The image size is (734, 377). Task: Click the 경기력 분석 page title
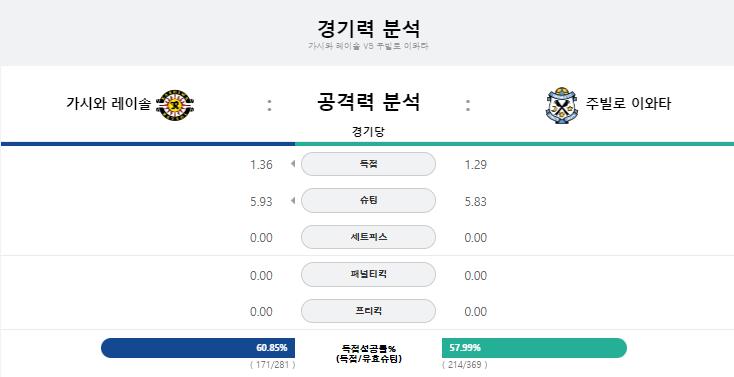coord(368,29)
